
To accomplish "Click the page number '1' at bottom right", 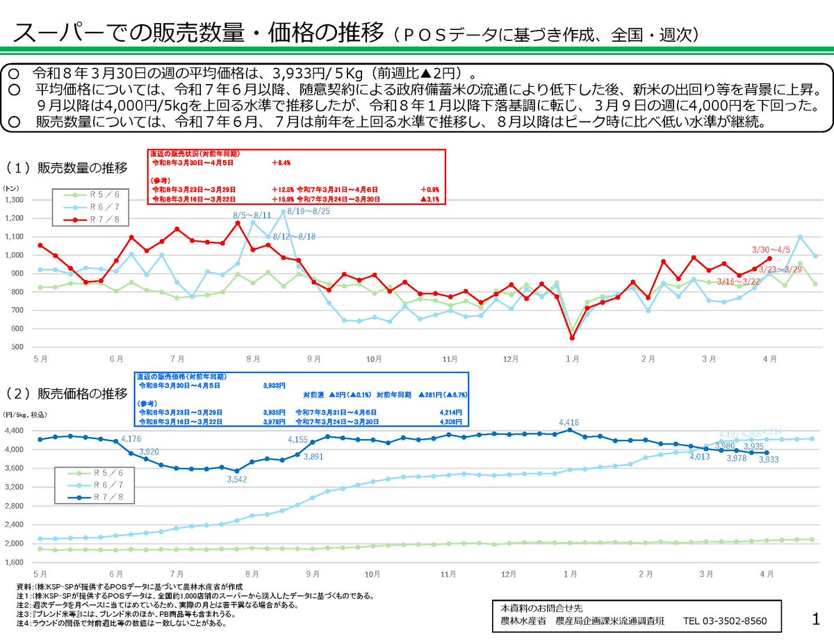I will (817, 619).
